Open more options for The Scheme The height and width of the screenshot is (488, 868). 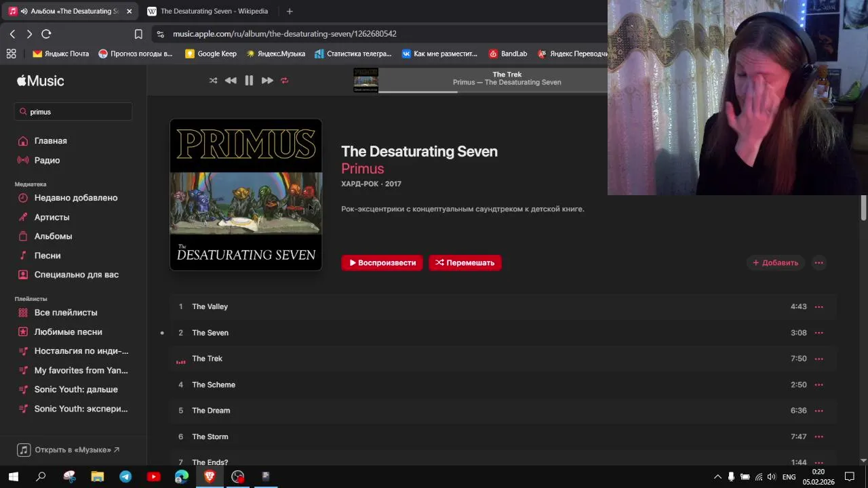(818, 385)
